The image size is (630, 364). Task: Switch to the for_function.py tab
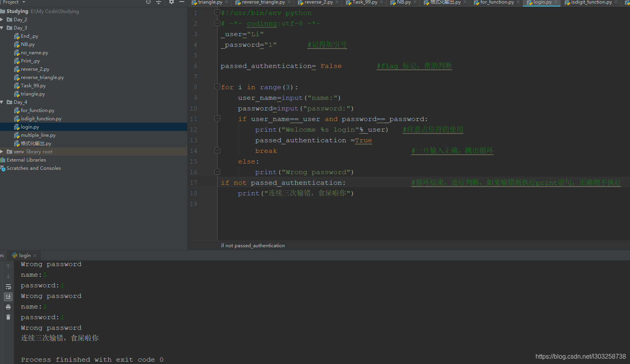[497, 2]
